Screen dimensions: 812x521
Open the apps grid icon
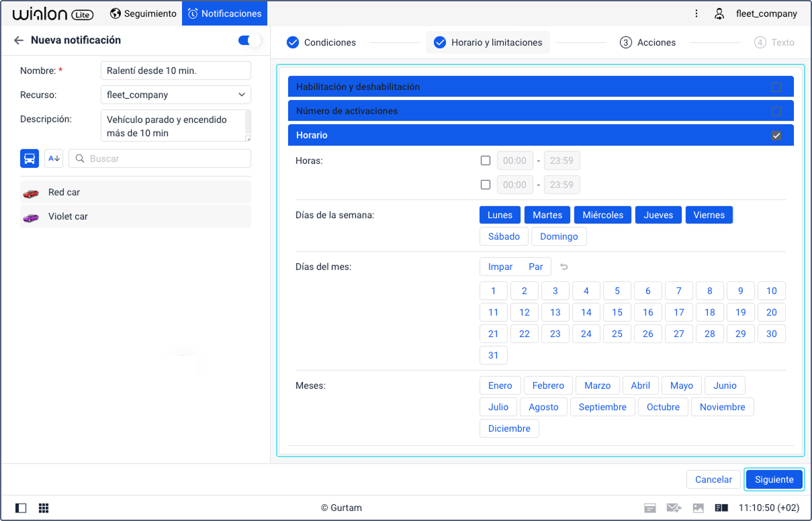pyautogui.click(x=44, y=508)
